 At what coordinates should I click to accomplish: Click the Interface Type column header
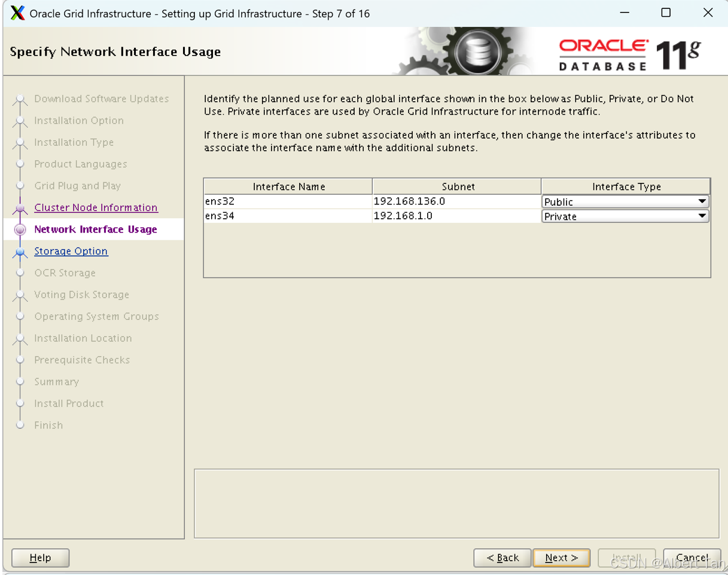coord(626,186)
